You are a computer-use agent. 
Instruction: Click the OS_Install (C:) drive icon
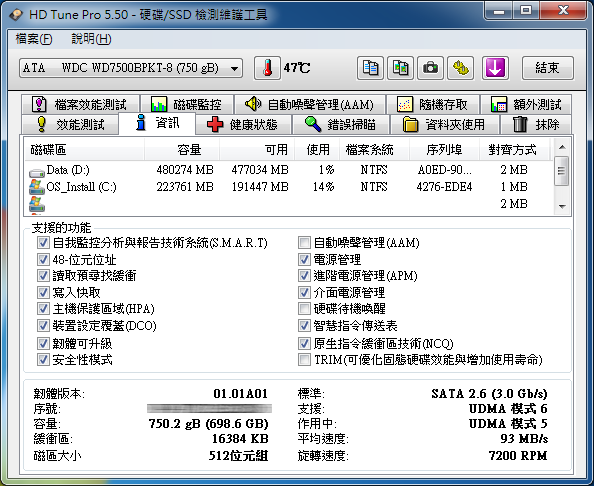click(36, 187)
